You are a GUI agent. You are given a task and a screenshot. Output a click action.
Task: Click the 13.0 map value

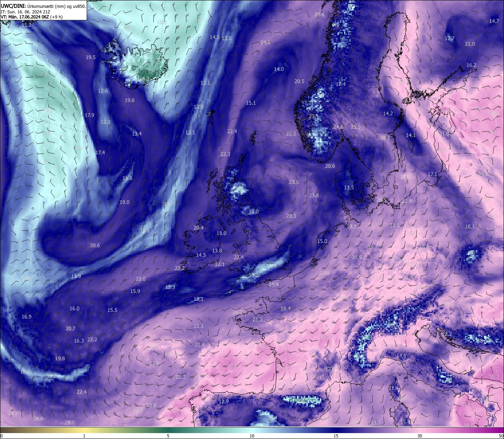[221, 233]
